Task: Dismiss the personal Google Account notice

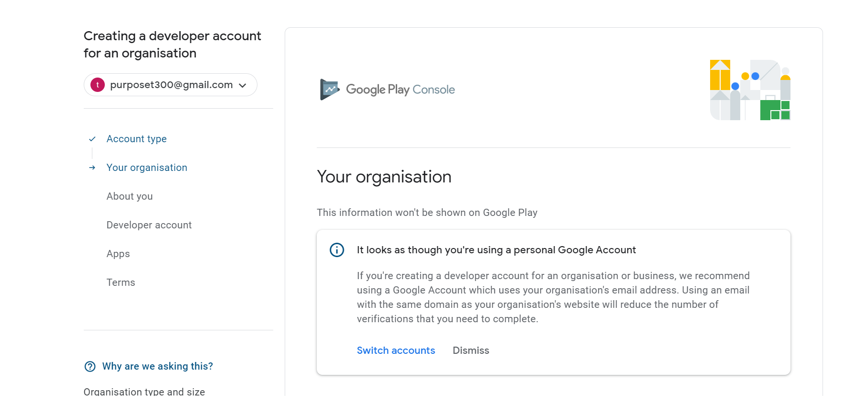Action: 471,350
